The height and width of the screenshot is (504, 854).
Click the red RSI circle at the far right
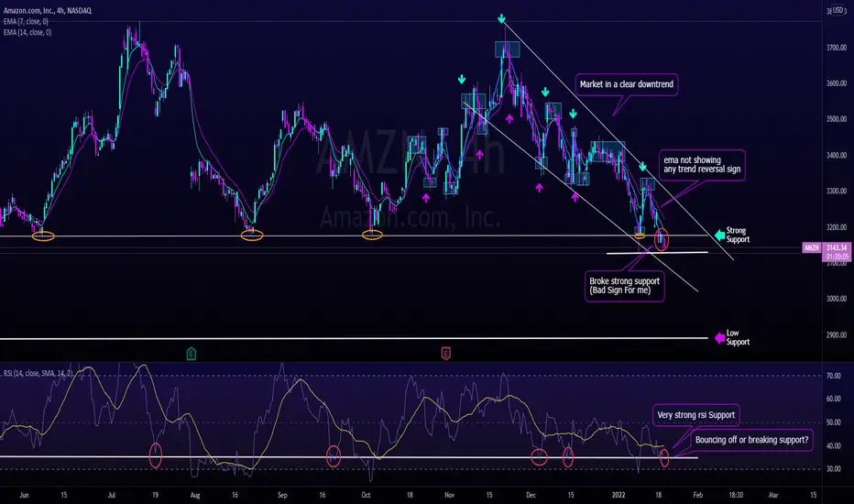click(x=664, y=459)
